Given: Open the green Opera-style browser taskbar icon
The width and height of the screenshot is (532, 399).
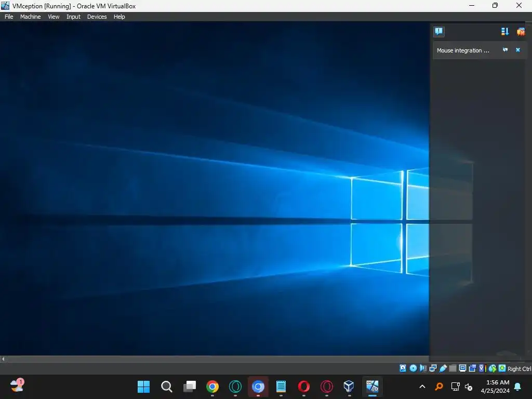Looking at the screenshot, I should (x=235, y=387).
